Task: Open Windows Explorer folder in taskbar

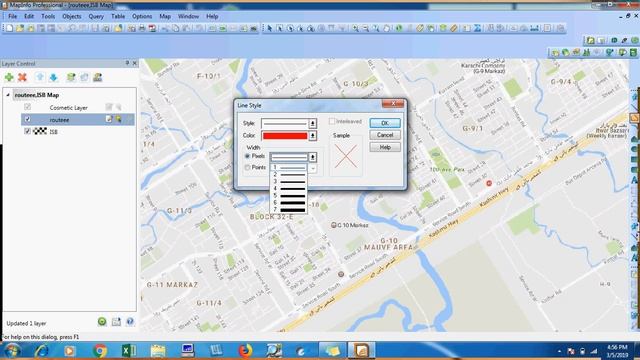Action: (x=158, y=350)
